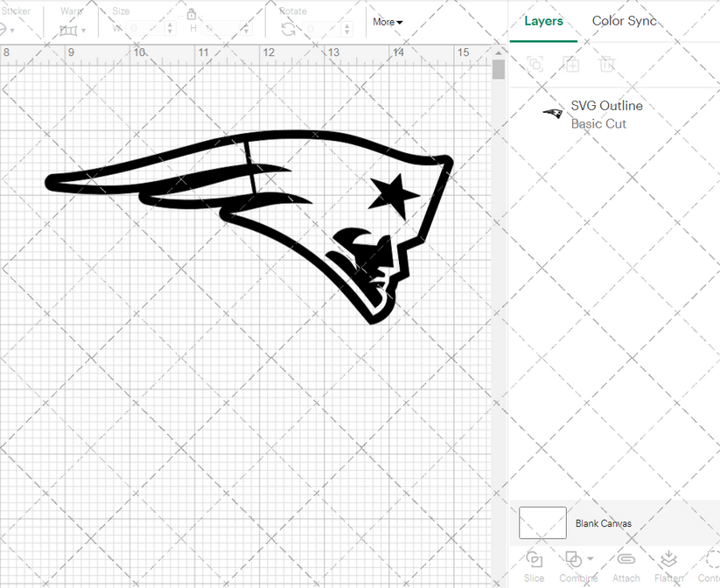Click the Blank Canvas color swatch
Viewport: 720px width, 588px height.
(x=542, y=522)
